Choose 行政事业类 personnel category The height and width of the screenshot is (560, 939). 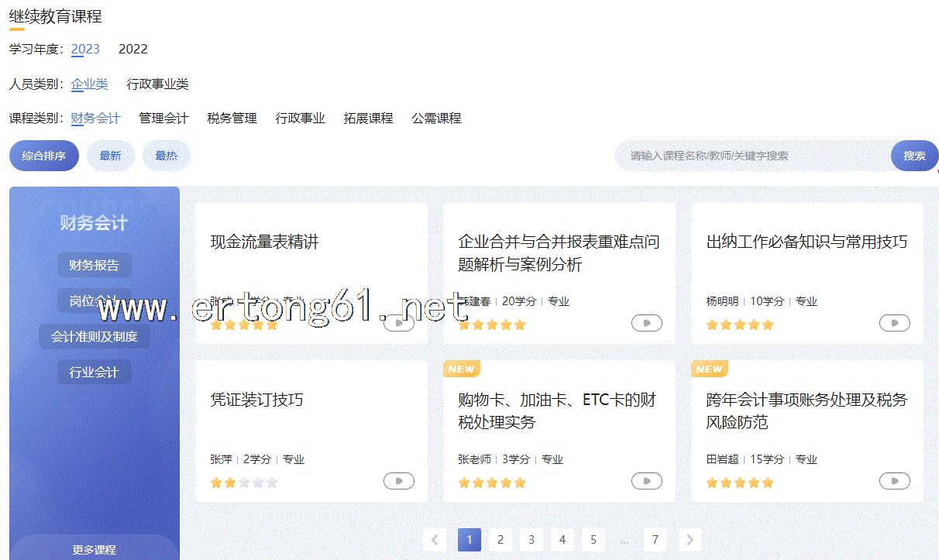(x=157, y=84)
